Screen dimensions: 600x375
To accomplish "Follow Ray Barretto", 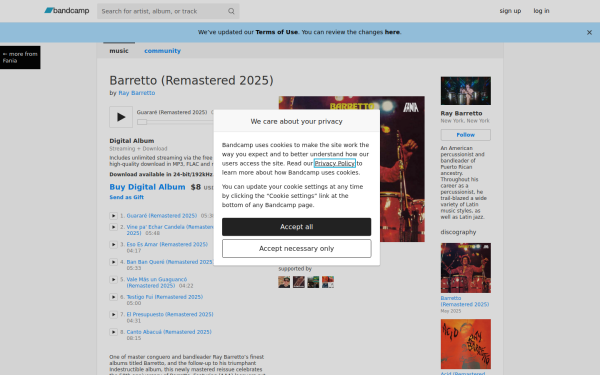I will pyautogui.click(x=465, y=135).
